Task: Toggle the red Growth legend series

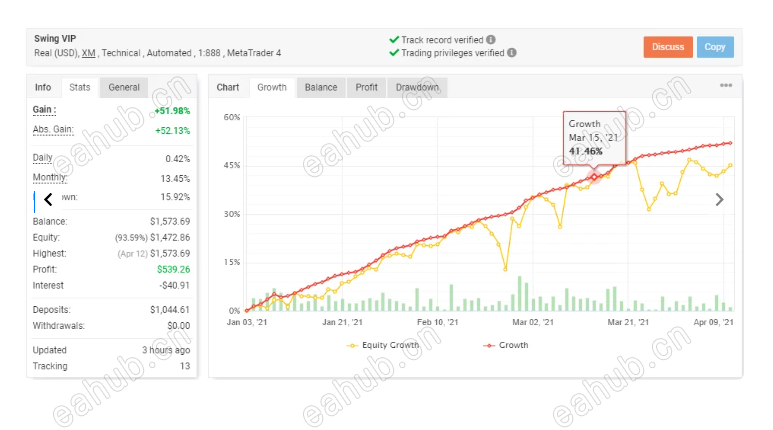Action: coord(506,345)
